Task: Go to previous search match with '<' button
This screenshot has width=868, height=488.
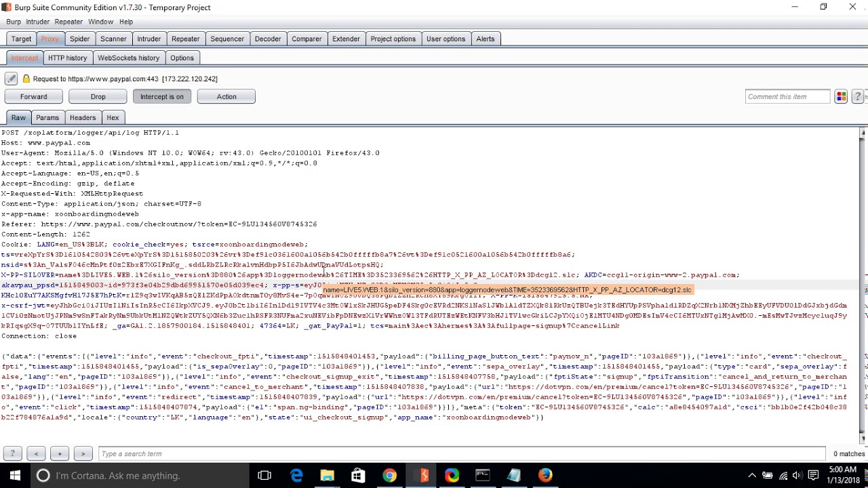Action: pos(36,453)
